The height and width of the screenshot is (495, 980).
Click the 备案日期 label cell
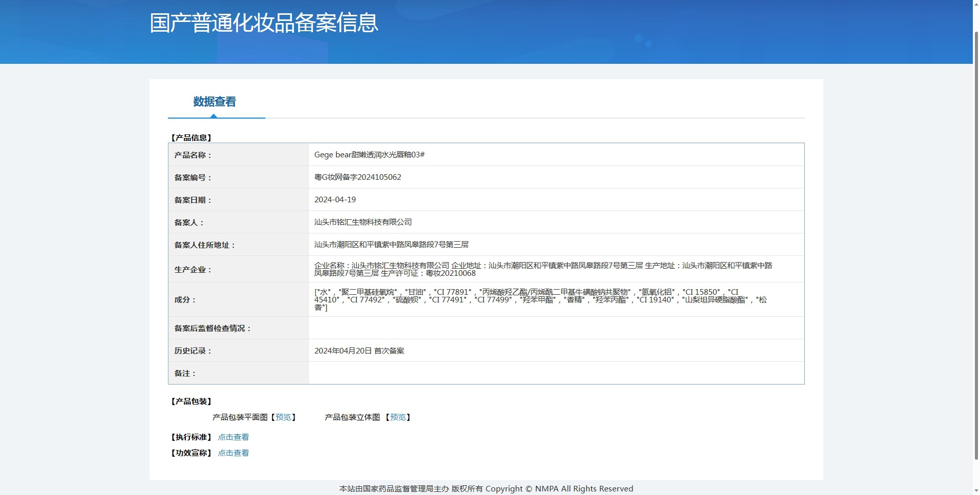click(238, 200)
